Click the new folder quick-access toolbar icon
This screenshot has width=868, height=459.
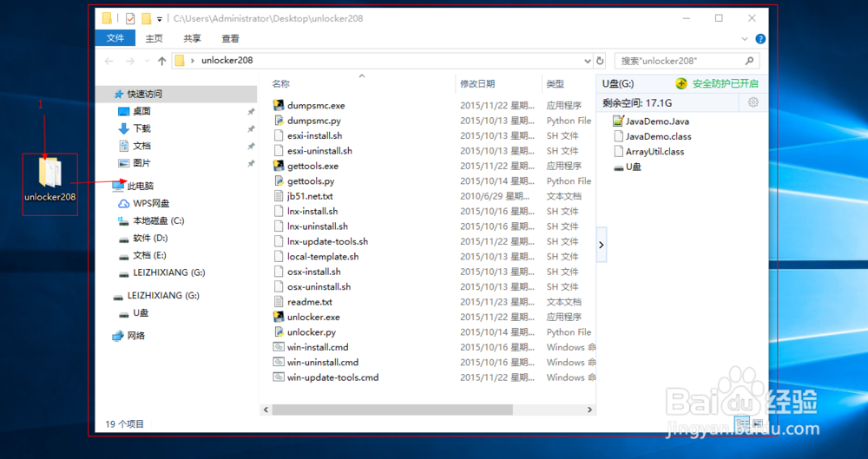(x=146, y=19)
